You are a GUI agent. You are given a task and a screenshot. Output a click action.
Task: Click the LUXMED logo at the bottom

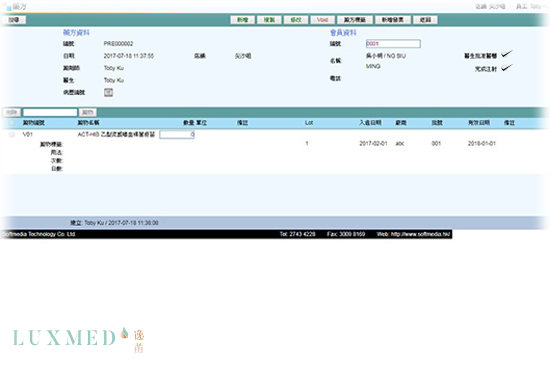tap(79, 339)
